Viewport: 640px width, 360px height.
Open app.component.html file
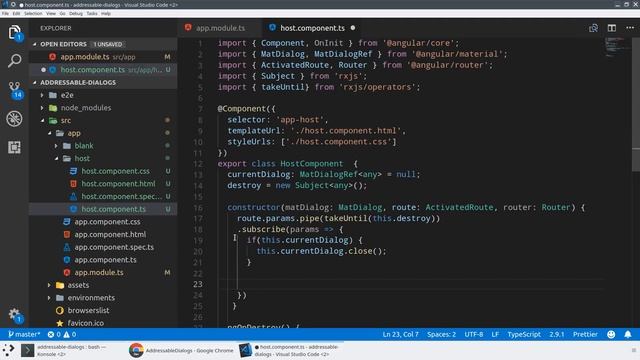(x=103, y=234)
